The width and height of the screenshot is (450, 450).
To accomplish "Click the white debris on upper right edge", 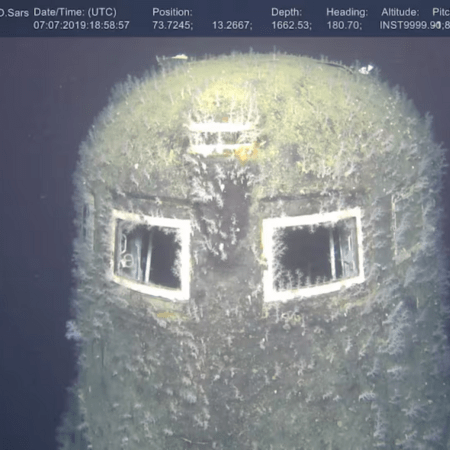I will pyautogui.click(x=366, y=69).
